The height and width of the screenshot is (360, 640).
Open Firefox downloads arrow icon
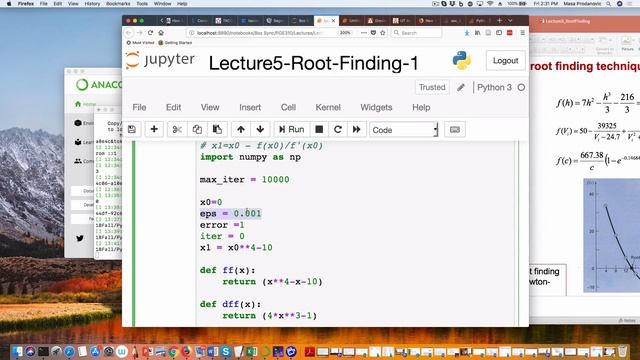click(x=467, y=33)
